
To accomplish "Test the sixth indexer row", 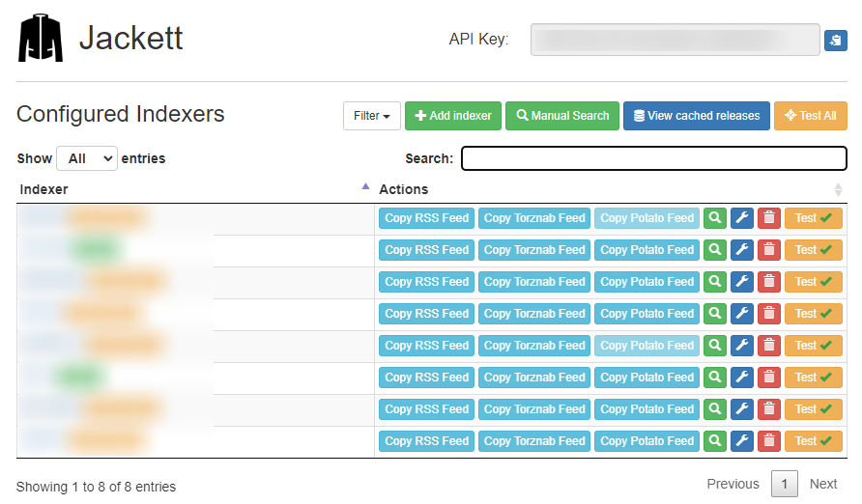I will point(814,378).
